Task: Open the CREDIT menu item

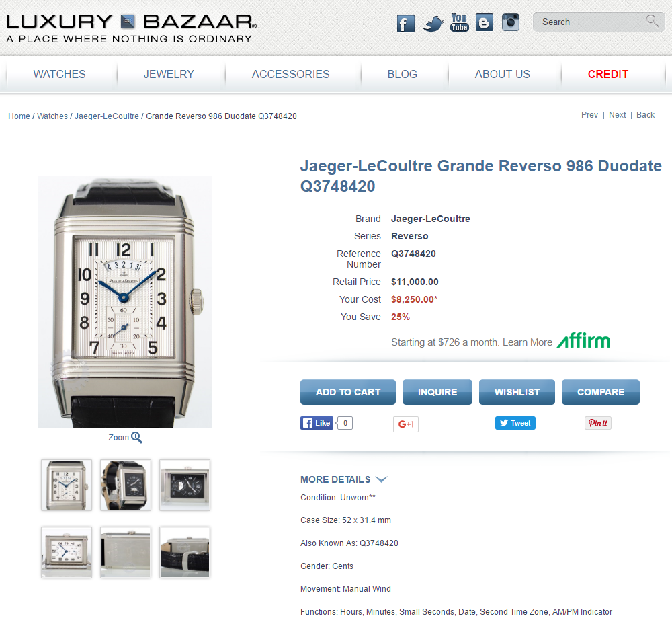Action: click(x=607, y=74)
